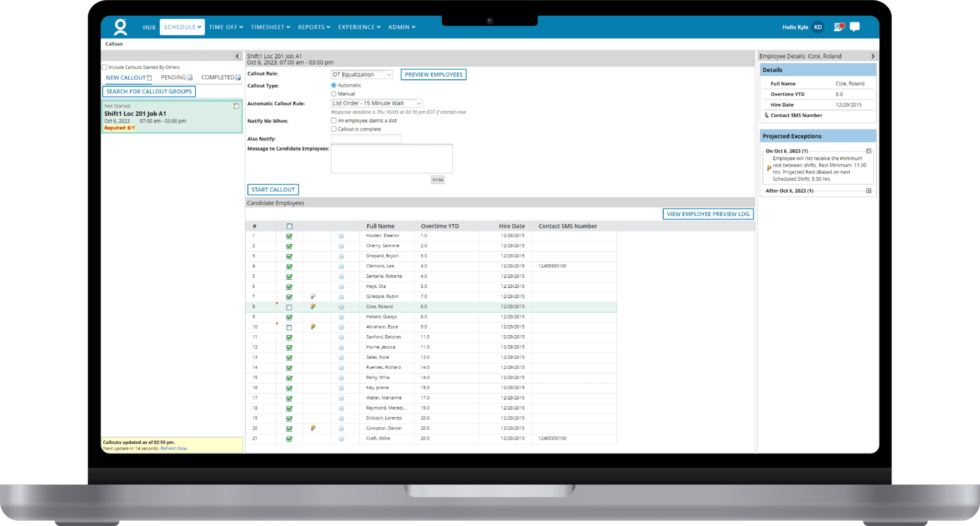Collapse the callout list panel with the left chevron
The width and height of the screenshot is (980, 526).
pyautogui.click(x=237, y=56)
